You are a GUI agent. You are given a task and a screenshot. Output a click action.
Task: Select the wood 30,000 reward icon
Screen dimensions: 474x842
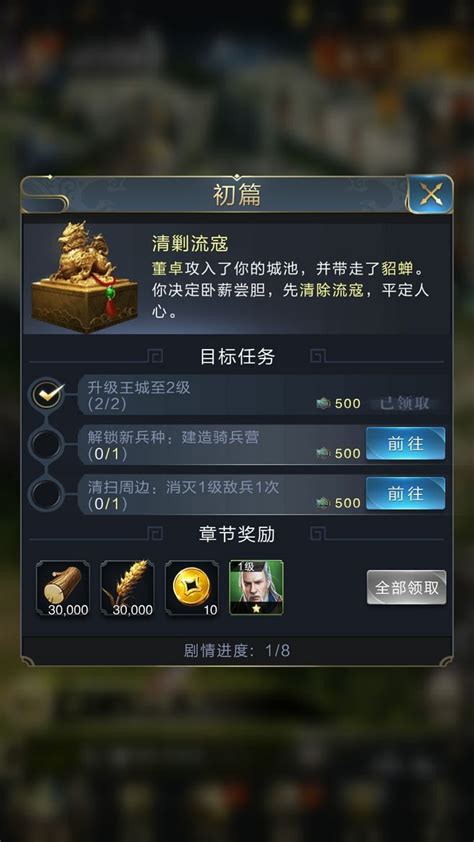point(63,587)
